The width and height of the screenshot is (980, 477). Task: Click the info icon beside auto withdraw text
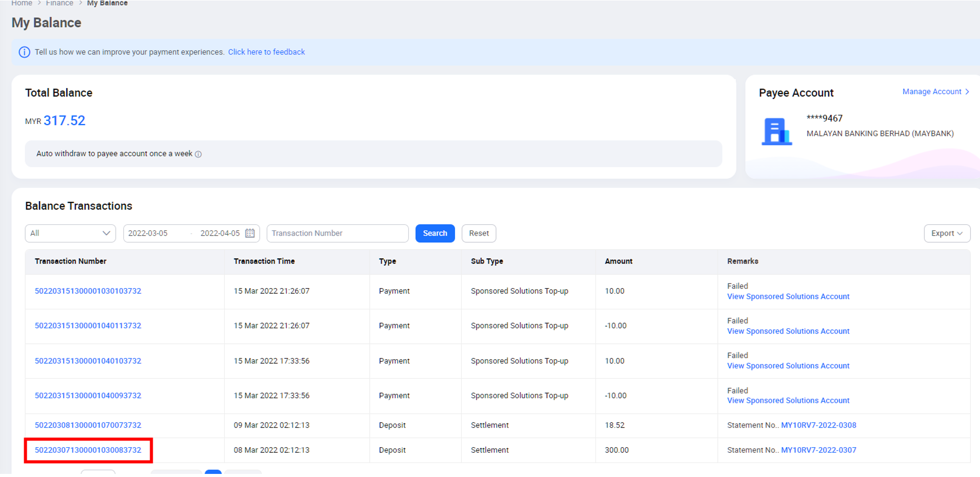pos(198,154)
